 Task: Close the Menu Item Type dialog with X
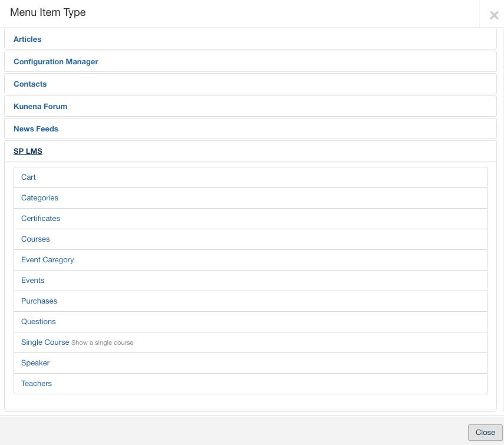(494, 15)
